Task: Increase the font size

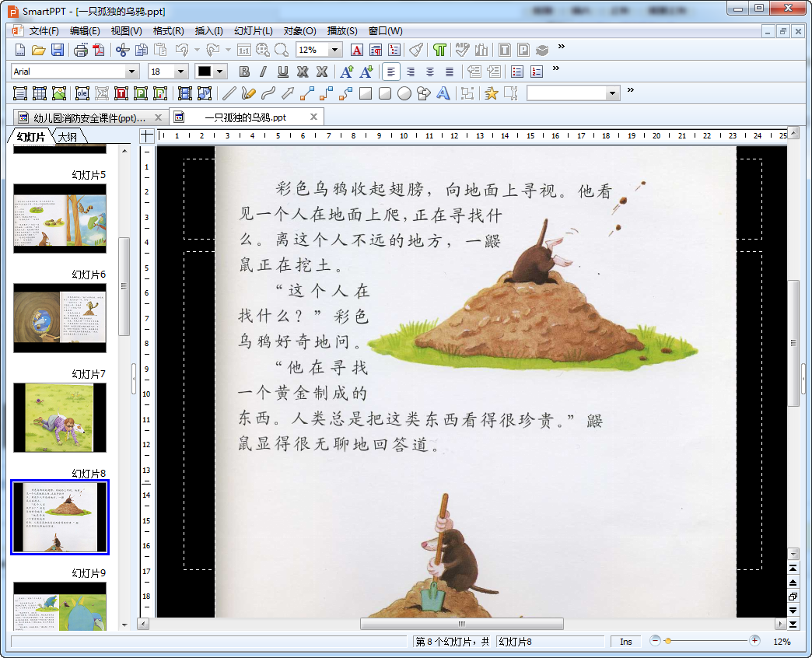Action: coord(347,72)
